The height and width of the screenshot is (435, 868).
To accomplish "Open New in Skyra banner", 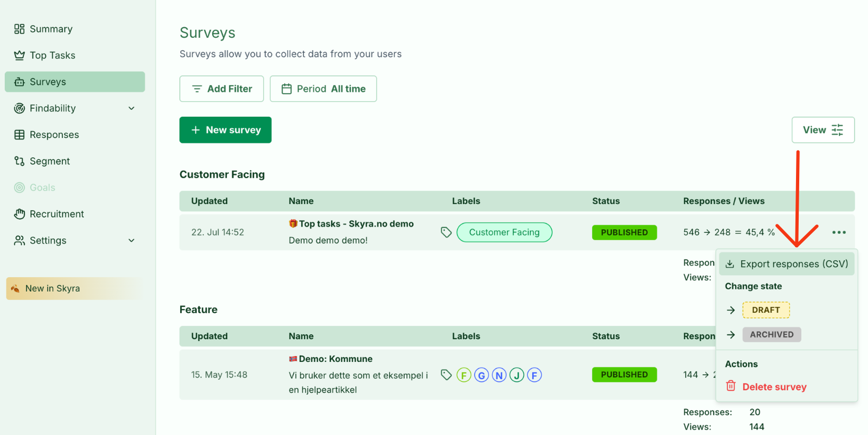I will tap(75, 288).
